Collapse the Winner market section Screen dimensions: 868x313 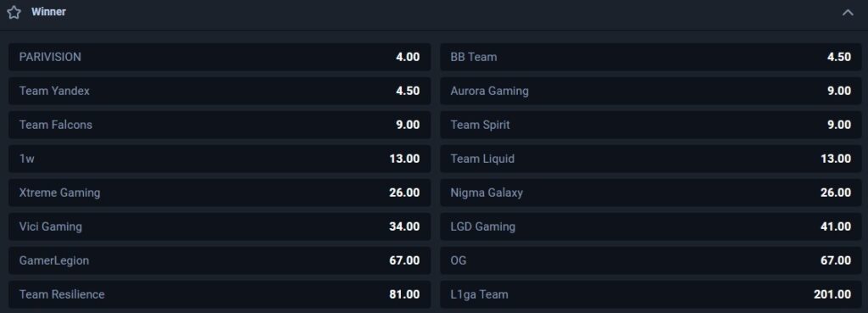point(848,12)
